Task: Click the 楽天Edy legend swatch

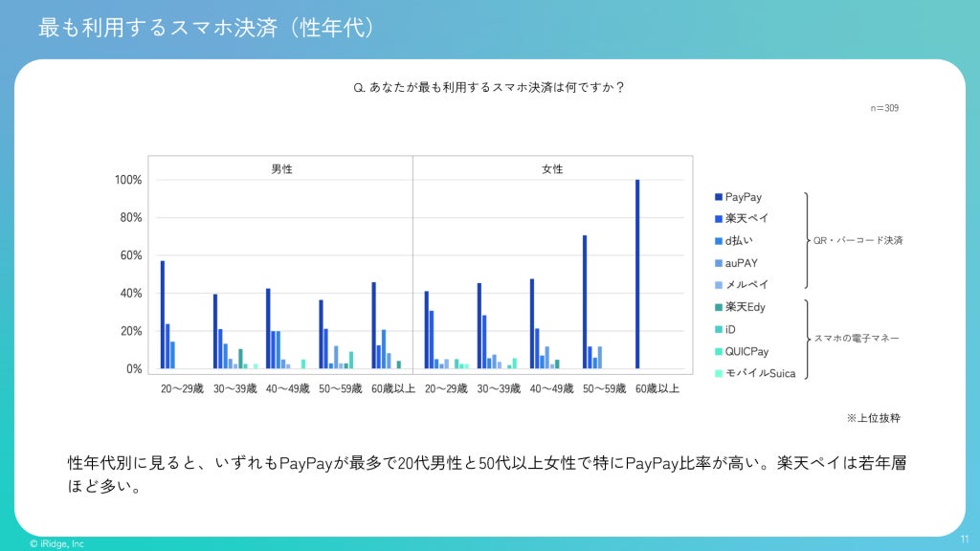Action: tap(719, 307)
